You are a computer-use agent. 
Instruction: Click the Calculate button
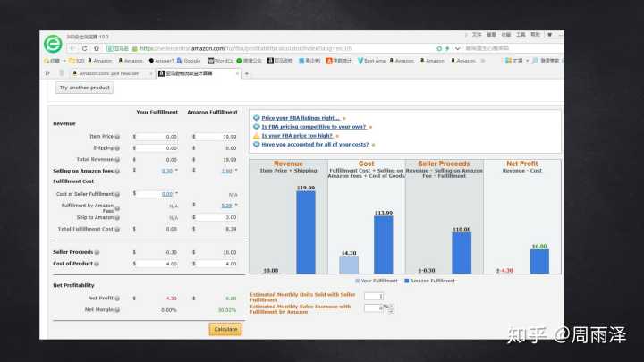click(225, 329)
